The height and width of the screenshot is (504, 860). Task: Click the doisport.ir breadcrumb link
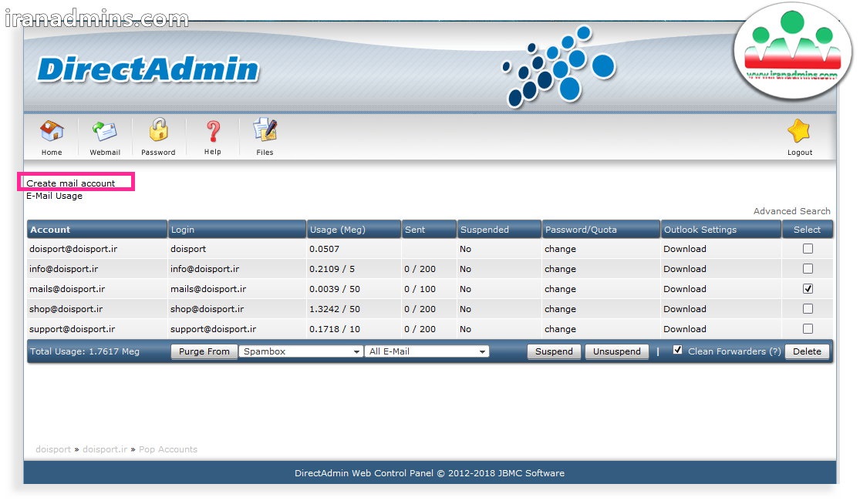pyautogui.click(x=105, y=449)
